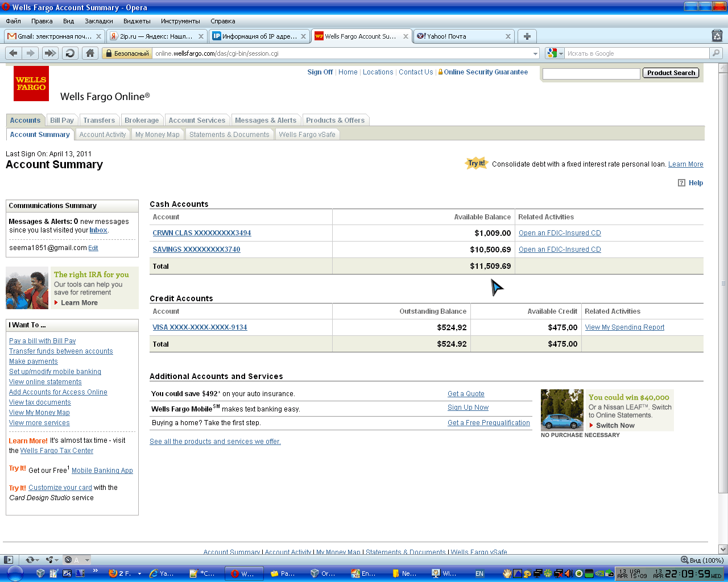Open the closed tabs trash icon
Screen dimensions: 728x582
pos(717,35)
